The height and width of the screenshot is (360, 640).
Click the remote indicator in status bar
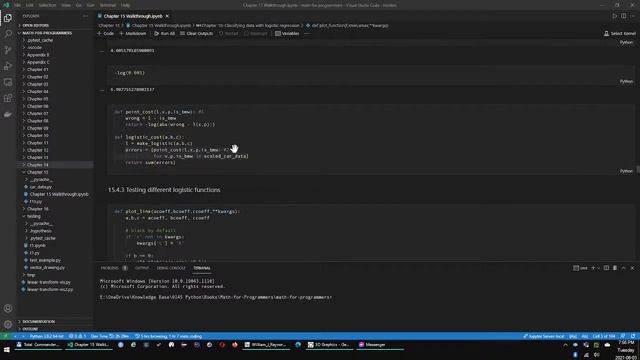5,336
